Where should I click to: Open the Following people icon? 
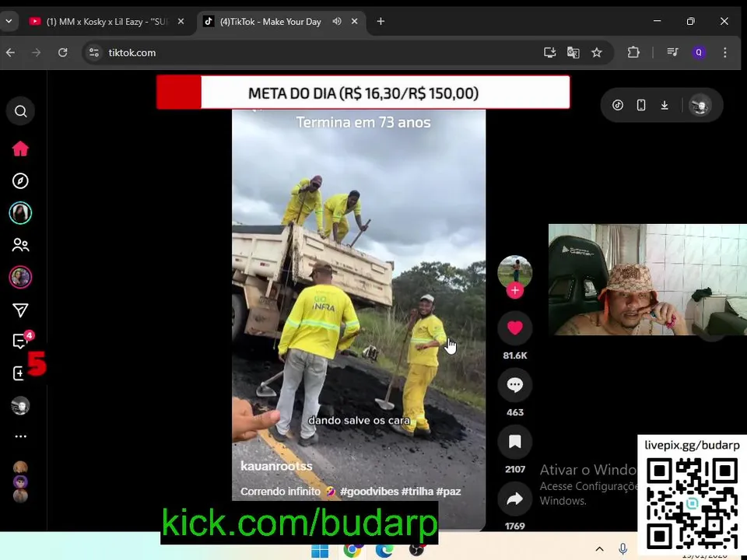20,245
